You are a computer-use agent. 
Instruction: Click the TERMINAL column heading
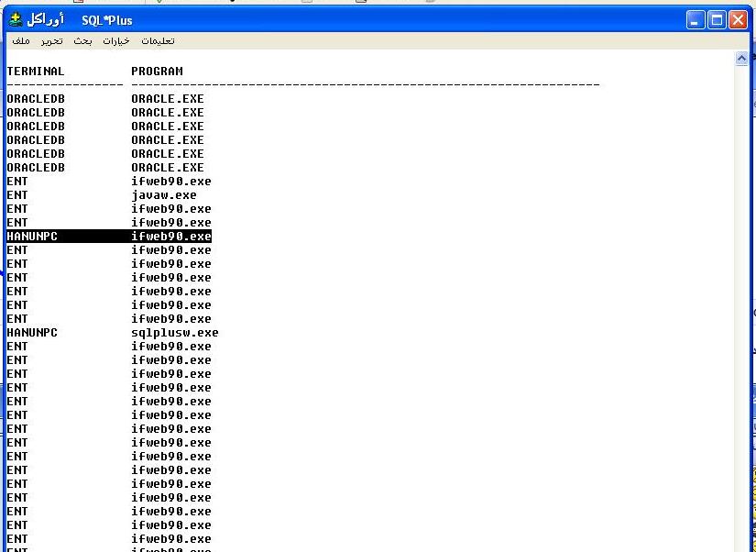click(36, 72)
